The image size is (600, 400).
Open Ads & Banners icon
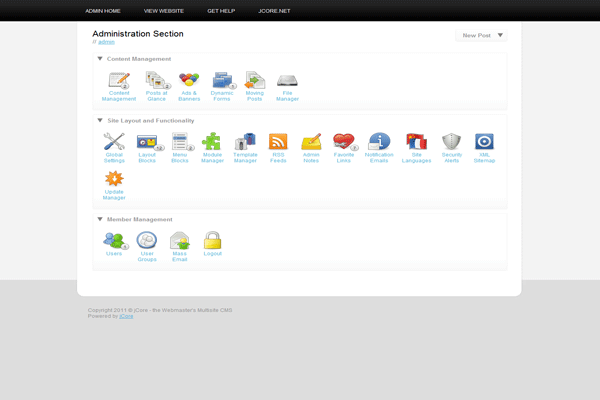(189, 81)
